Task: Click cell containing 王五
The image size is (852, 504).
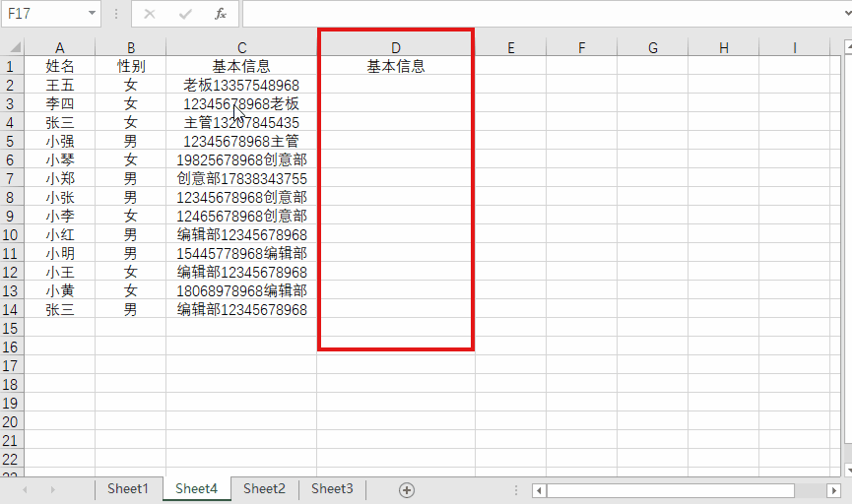Action: click(60, 86)
